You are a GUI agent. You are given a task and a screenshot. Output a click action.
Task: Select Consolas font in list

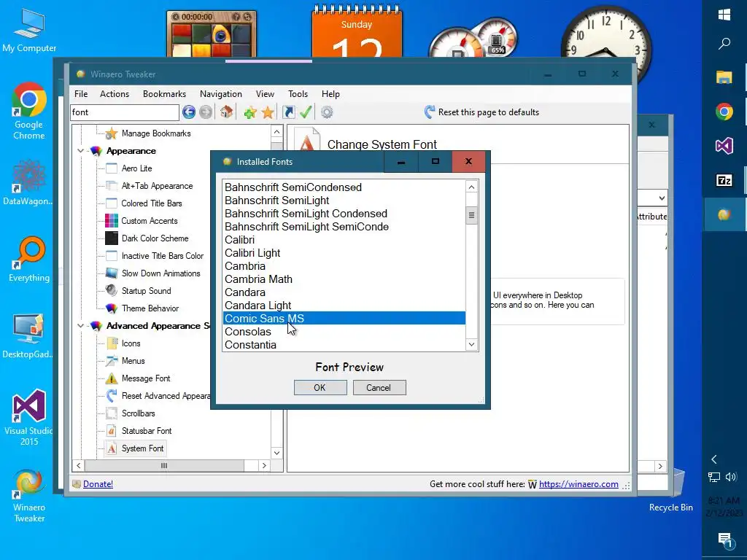(344, 332)
